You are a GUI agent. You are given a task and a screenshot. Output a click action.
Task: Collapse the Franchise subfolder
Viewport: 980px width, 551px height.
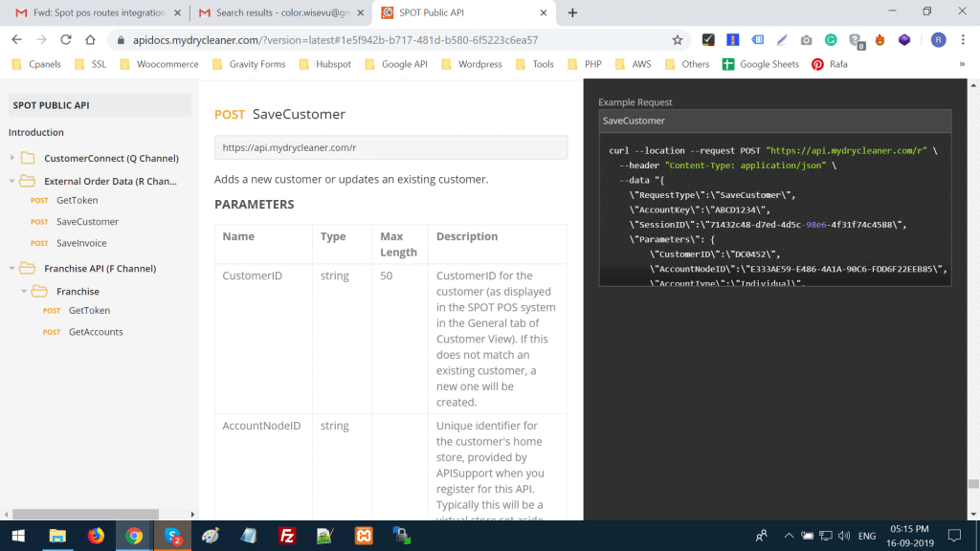coord(24,291)
